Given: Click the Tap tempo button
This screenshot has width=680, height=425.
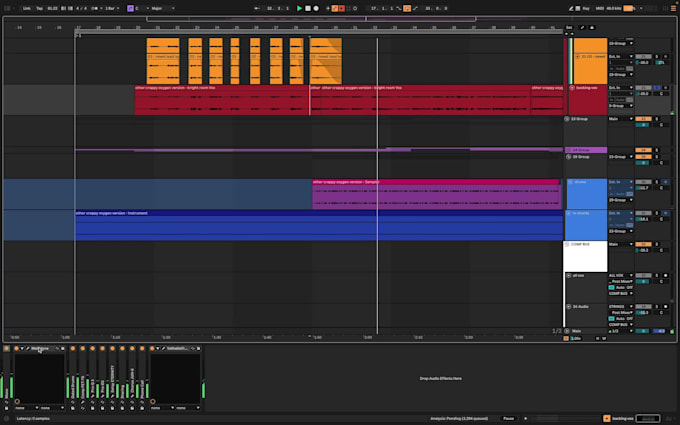Looking at the screenshot, I should point(39,8).
